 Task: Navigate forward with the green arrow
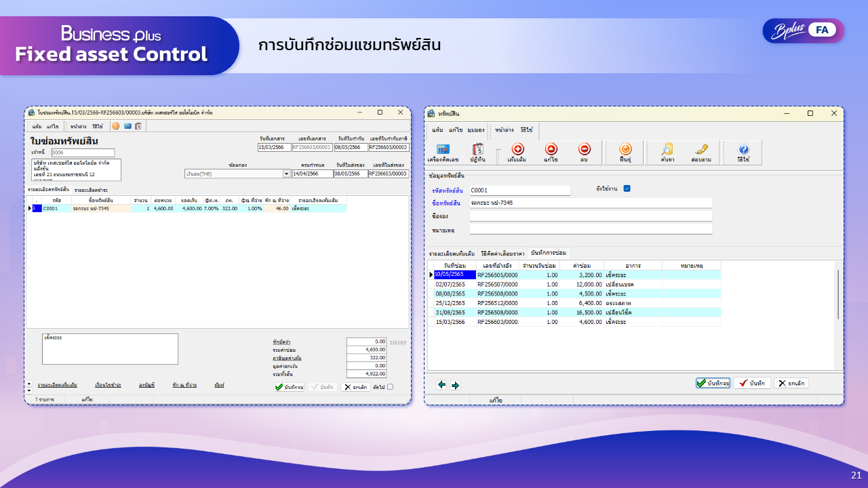click(x=454, y=384)
